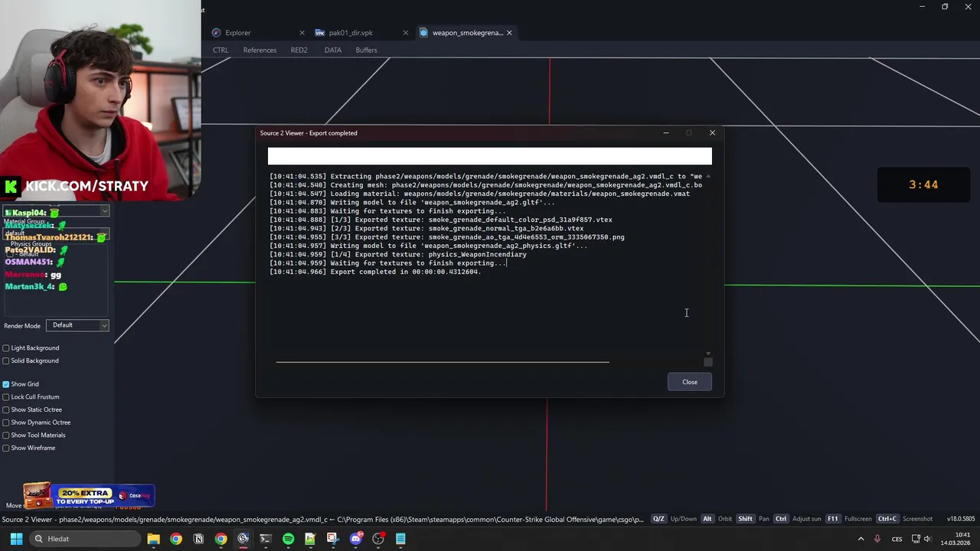Click the 'smoke_grenade_normal_tga' log line

tap(426, 228)
